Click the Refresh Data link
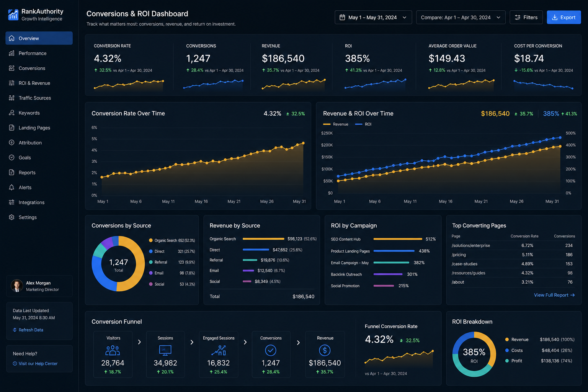 tap(28, 330)
